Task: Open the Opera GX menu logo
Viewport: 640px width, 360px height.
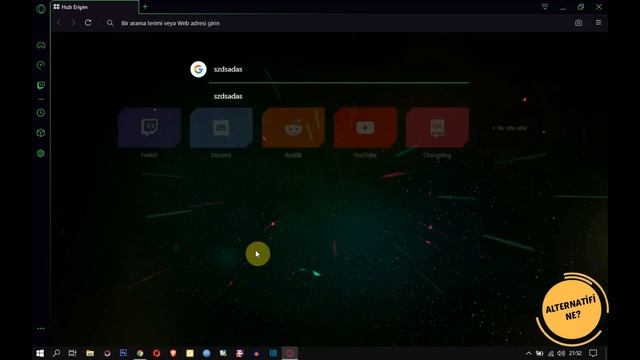Action: [41, 9]
